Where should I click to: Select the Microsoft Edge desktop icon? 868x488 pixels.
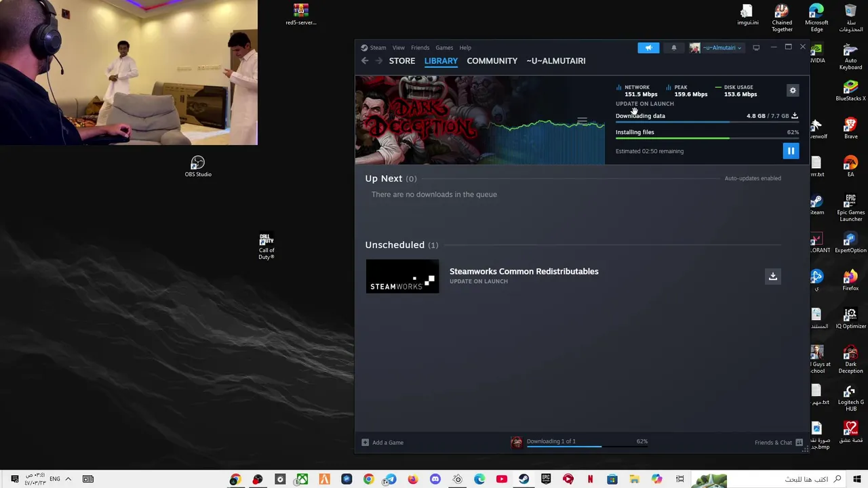[816, 18]
